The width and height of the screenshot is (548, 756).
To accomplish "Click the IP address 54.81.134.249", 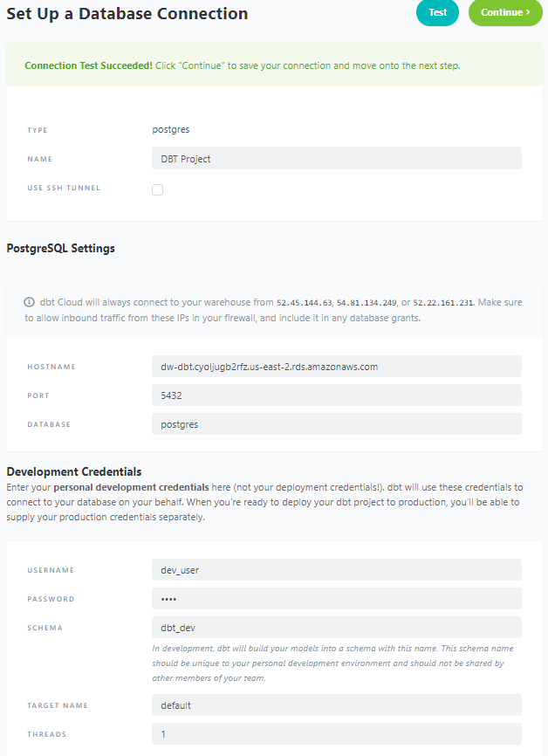I will pos(366,303).
